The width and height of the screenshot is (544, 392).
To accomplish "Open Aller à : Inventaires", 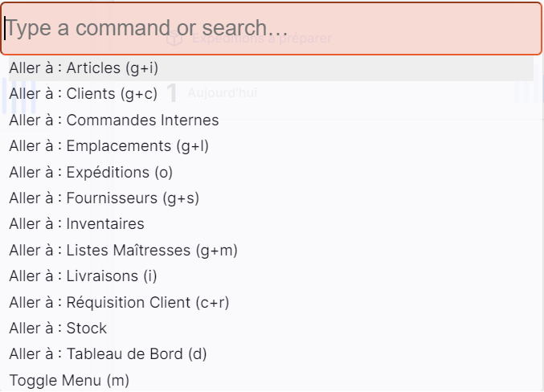I will [x=272, y=224].
